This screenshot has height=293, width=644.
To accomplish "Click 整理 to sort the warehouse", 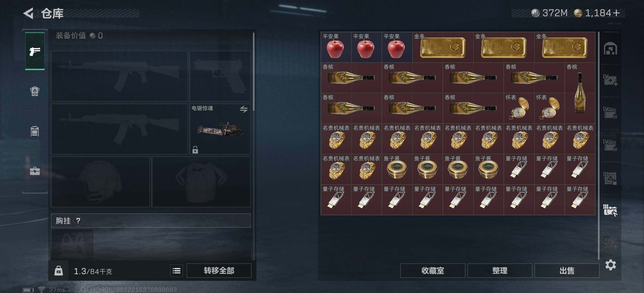I will coord(500,270).
